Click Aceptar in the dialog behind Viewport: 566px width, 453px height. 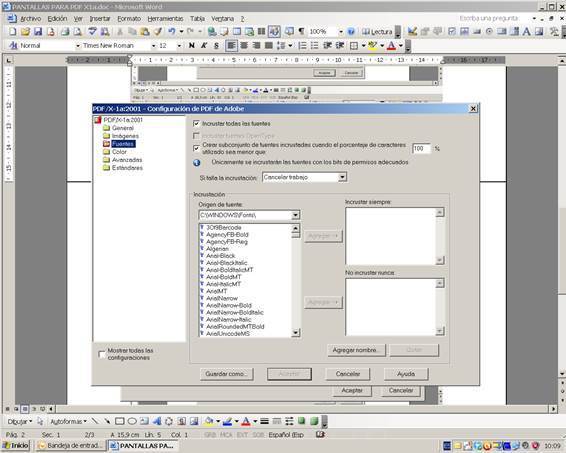pos(352,391)
